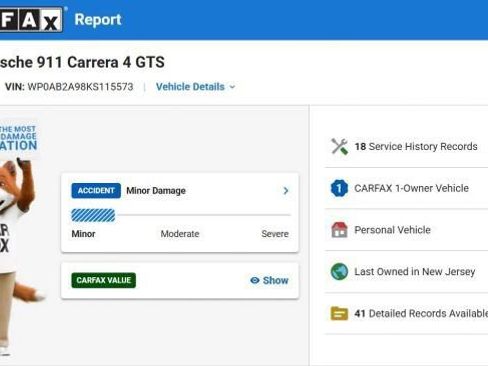Image resolution: width=488 pixels, height=366 pixels.
Task: Open Last Owned in New Jersey
Action: click(x=406, y=272)
